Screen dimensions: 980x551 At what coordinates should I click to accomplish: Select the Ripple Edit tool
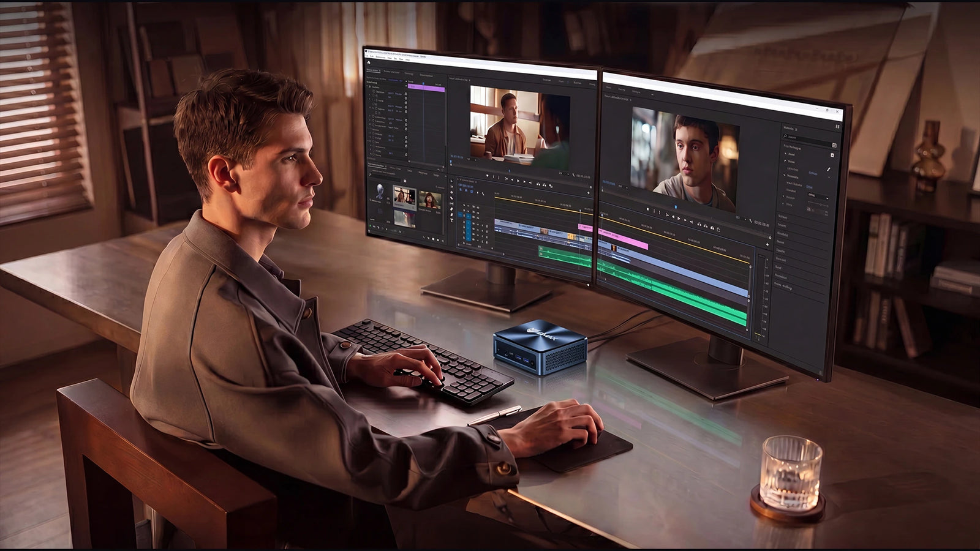tap(451, 193)
